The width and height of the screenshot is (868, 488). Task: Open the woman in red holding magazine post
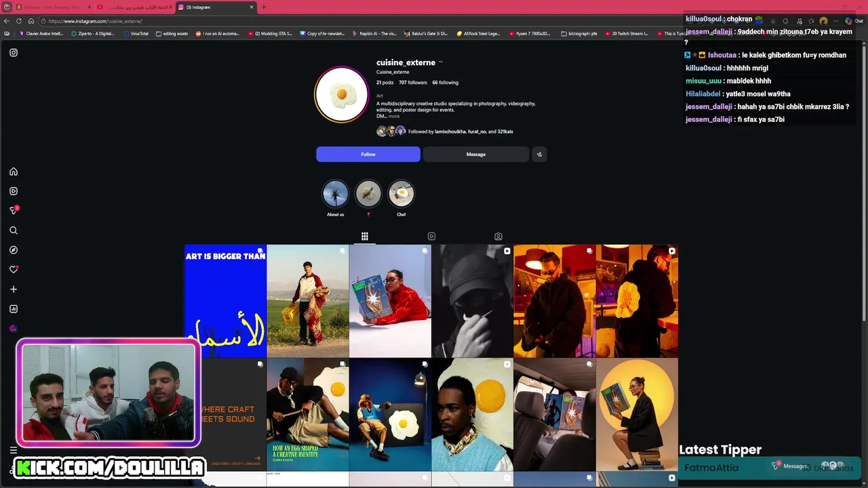tap(390, 301)
